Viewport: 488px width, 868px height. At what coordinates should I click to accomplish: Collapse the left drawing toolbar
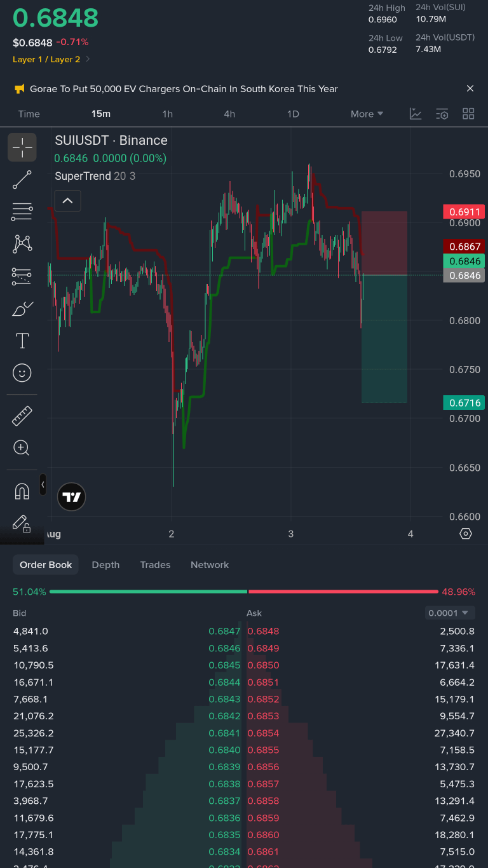point(43,485)
